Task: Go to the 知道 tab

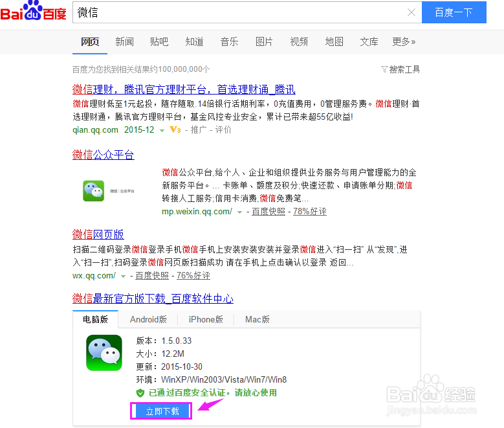Action: pos(194,42)
